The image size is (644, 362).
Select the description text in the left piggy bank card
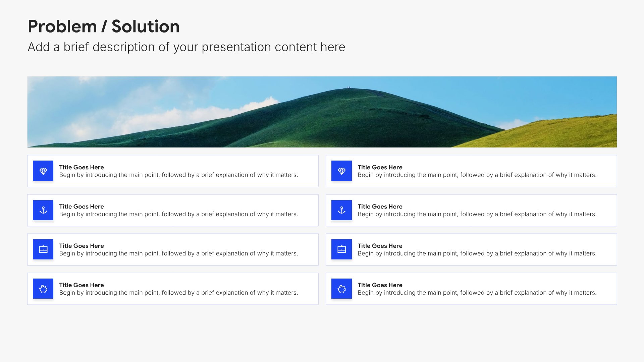(x=178, y=293)
